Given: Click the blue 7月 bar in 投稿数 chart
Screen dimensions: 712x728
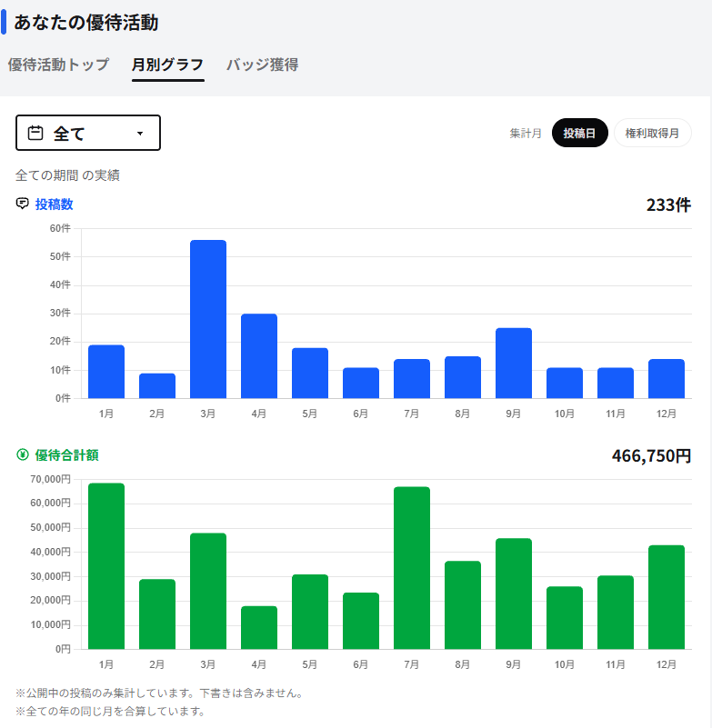Looking at the screenshot, I should pos(412,379).
